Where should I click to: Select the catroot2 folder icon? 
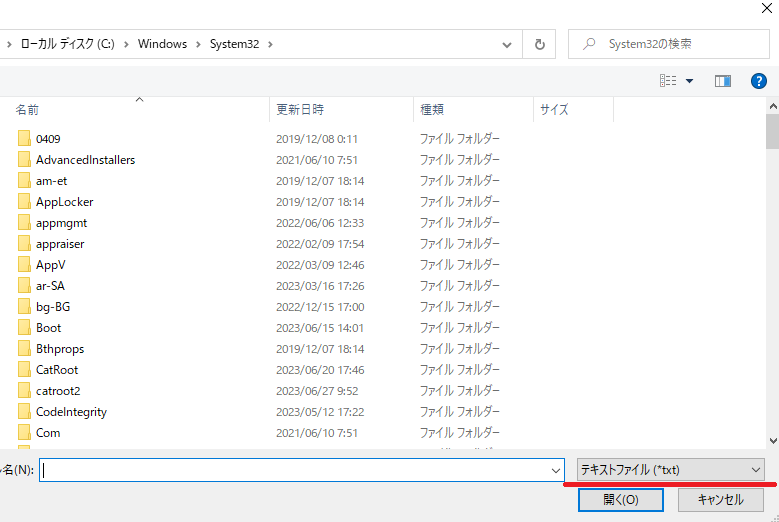pos(24,390)
